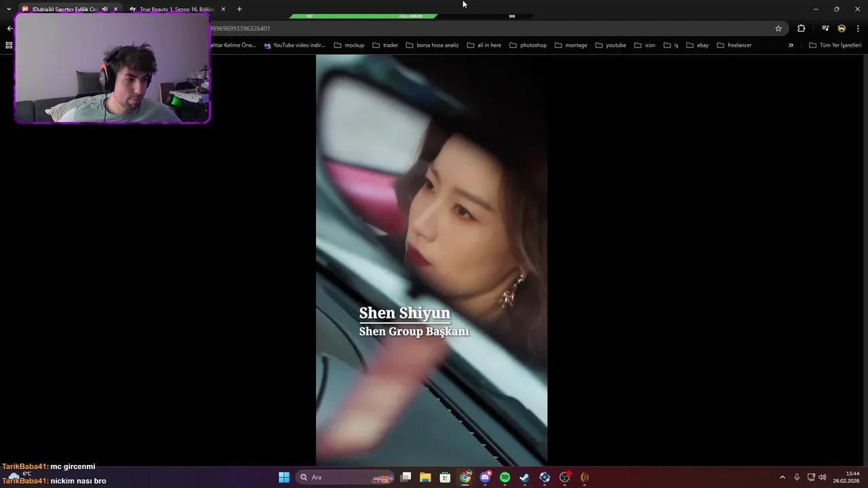Open the apps grid in bookmarks bar
This screenshot has height=488, width=868.
pos(9,45)
